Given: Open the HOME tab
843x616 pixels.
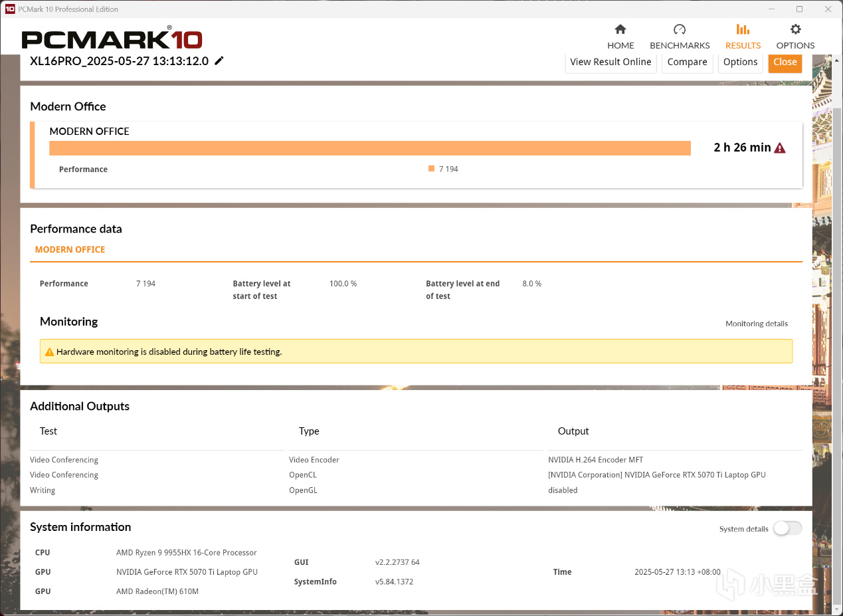Looking at the screenshot, I should (x=620, y=37).
